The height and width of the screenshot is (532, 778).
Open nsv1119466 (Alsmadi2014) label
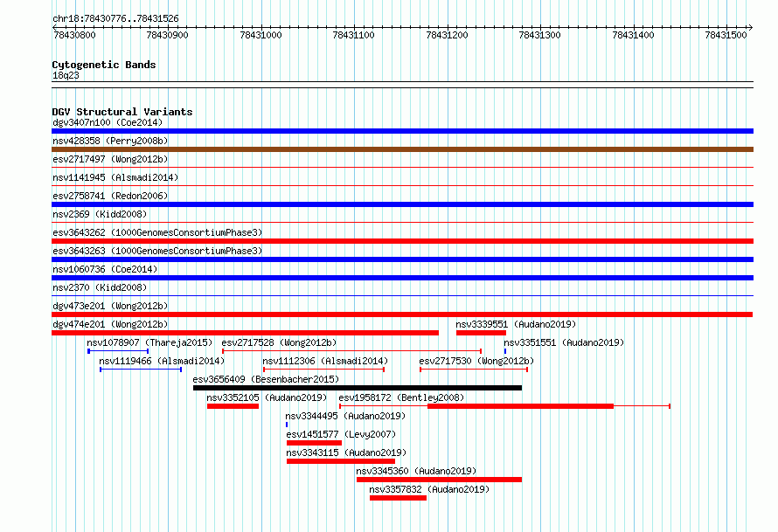162,361
